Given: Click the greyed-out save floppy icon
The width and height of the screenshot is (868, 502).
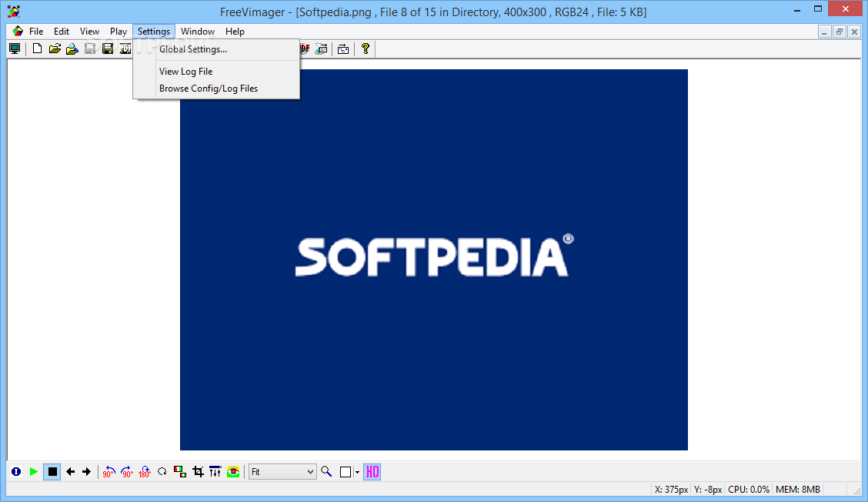Looking at the screenshot, I should [90, 49].
